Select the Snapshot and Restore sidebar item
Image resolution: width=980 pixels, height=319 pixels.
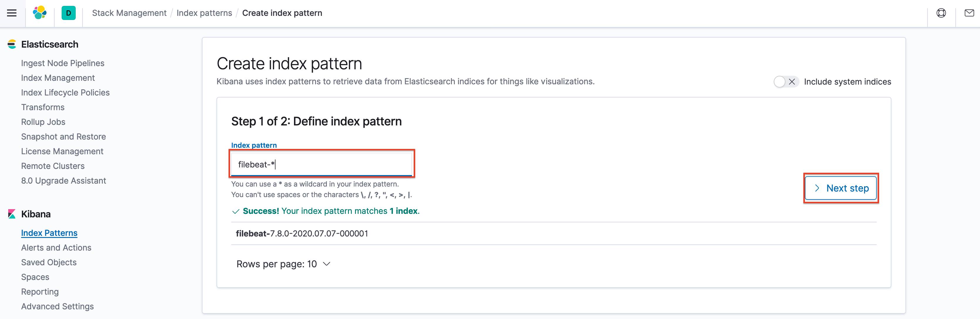62,136
